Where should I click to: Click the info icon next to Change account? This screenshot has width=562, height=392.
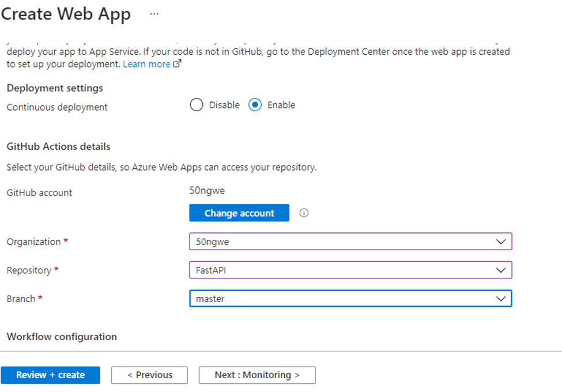[304, 213]
